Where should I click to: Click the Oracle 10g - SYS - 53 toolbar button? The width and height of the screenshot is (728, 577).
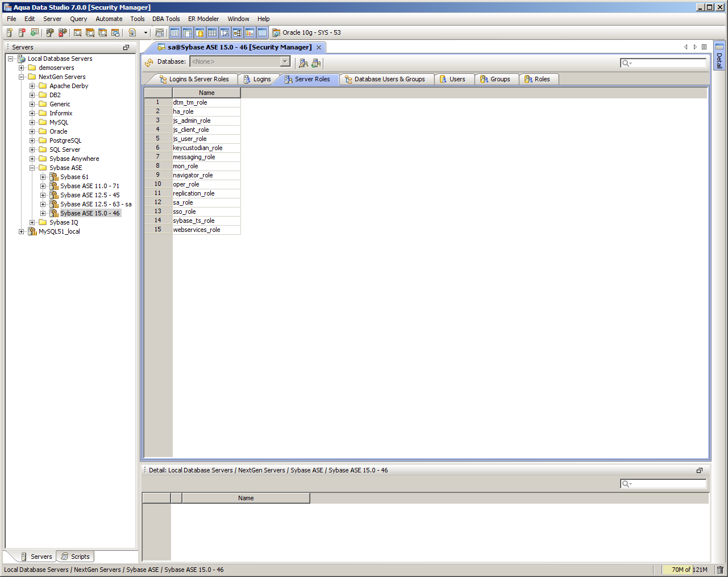point(306,32)
